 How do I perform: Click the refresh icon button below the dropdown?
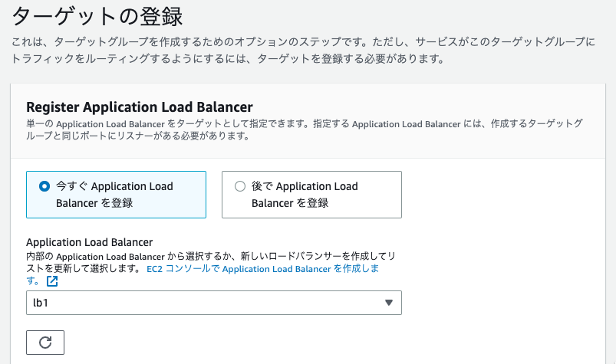coord(45,343)
